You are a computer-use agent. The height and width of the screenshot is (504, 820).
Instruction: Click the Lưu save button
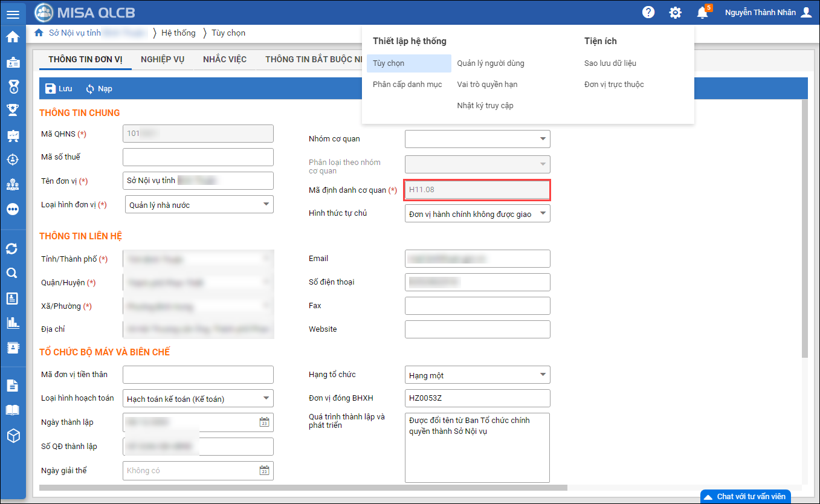tap(59, 89)
